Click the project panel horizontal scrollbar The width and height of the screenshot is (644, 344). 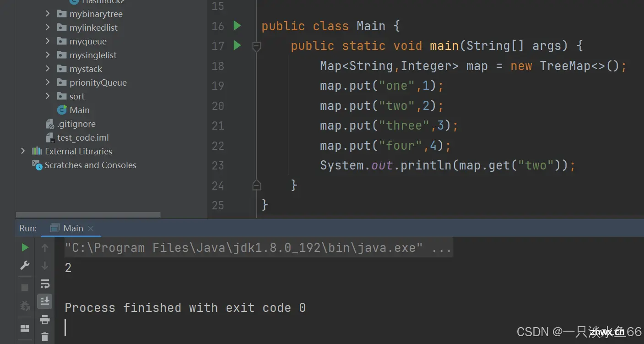[x=88, y=215]
